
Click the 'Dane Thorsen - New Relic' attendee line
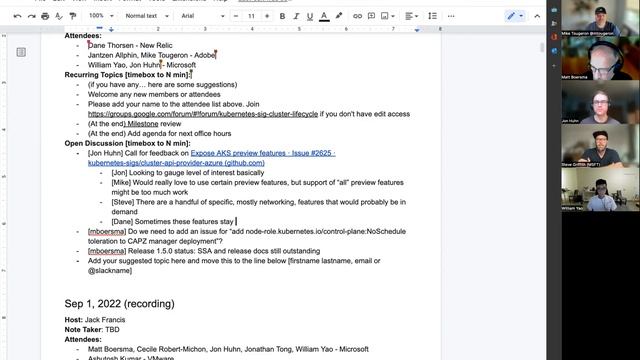coord(130,45)
